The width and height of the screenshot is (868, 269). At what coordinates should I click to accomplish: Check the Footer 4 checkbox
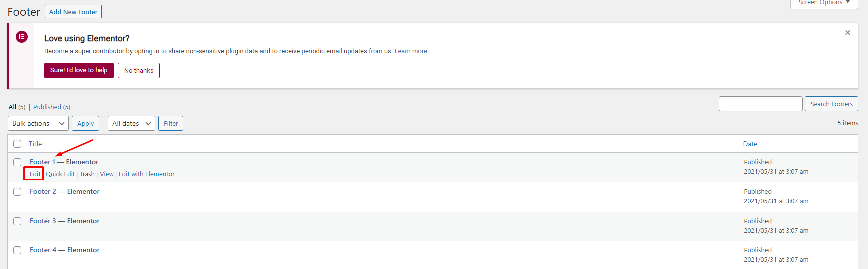click(x=17, y=250)
